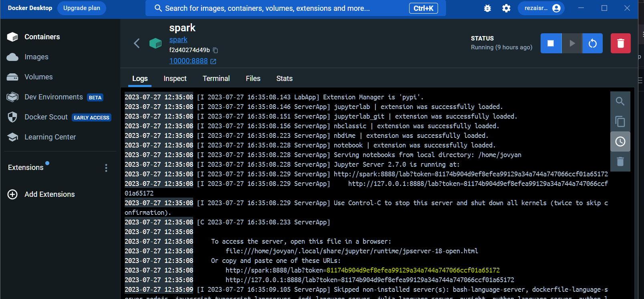Click the yellow highlighted token in the log
This screenshot has width=644, height=299.
click(x=413, y=270)
